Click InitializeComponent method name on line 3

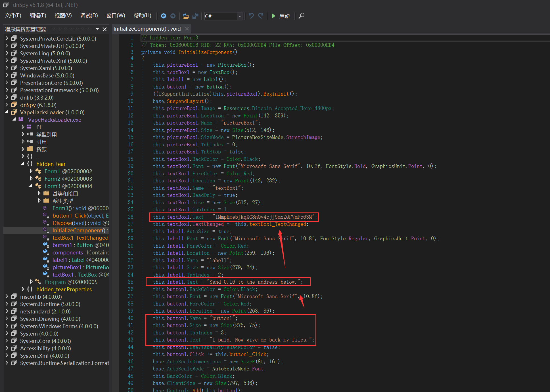(205, 52)
